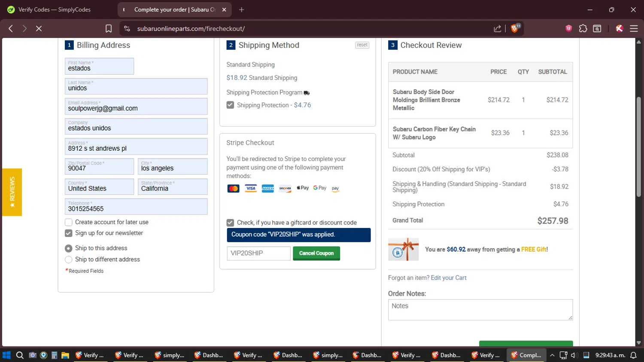Open the calculator taskbar icon
The image size is (644, 362).
click(54, 355)
